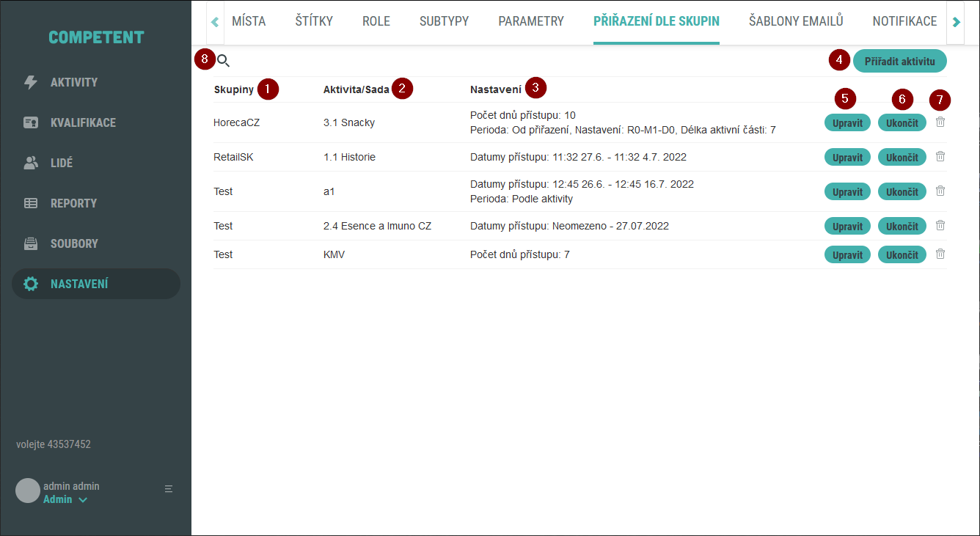Viewport: 980px width, 536px height.
Task: End the RetailSK assignment with Ukončit
Action: click(902, 157)
